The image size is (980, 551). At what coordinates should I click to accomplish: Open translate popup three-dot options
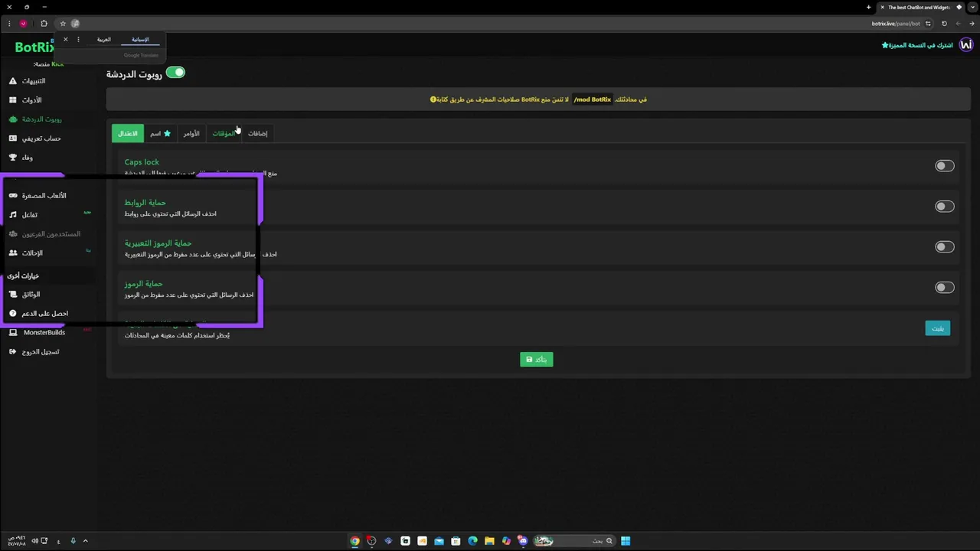point(78,39)
